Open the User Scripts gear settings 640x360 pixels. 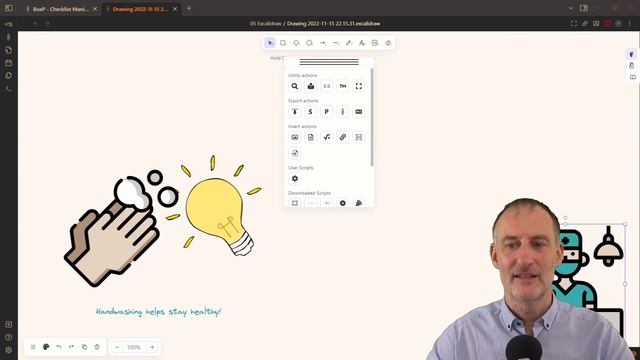point(295,178)
